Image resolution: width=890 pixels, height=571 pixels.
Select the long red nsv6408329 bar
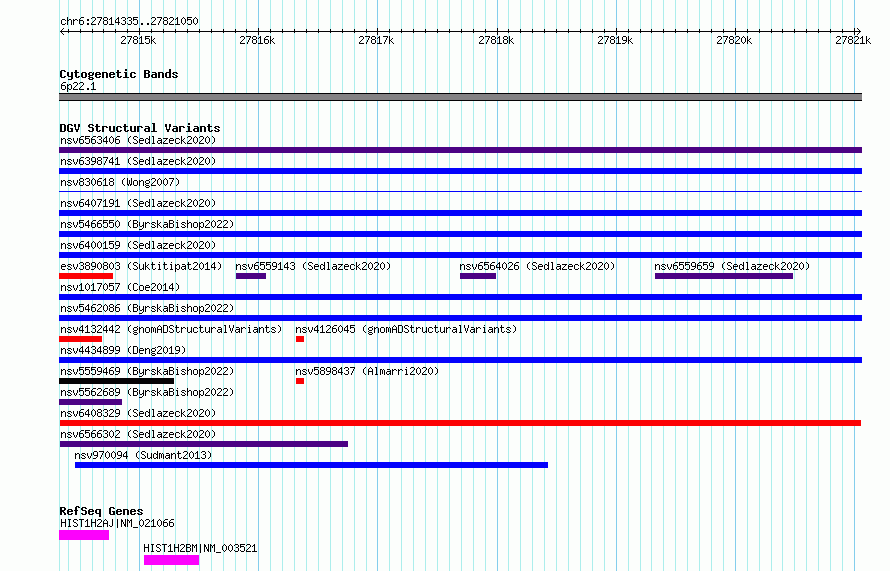460,423
